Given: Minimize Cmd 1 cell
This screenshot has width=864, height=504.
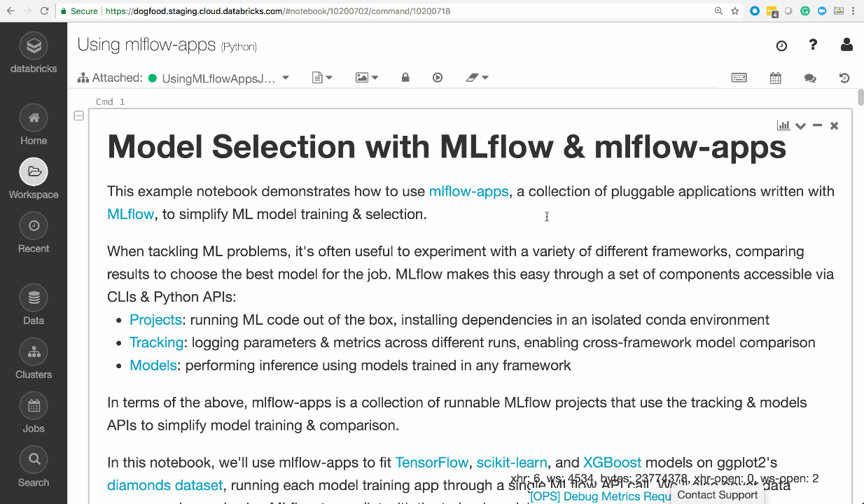Looking at the screenshot, I should (817, 126).
